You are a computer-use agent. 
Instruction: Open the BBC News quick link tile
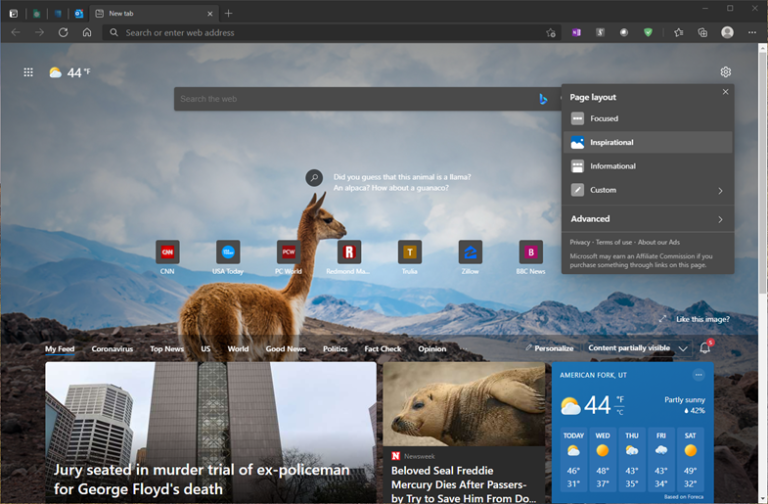tap(531, 252)
